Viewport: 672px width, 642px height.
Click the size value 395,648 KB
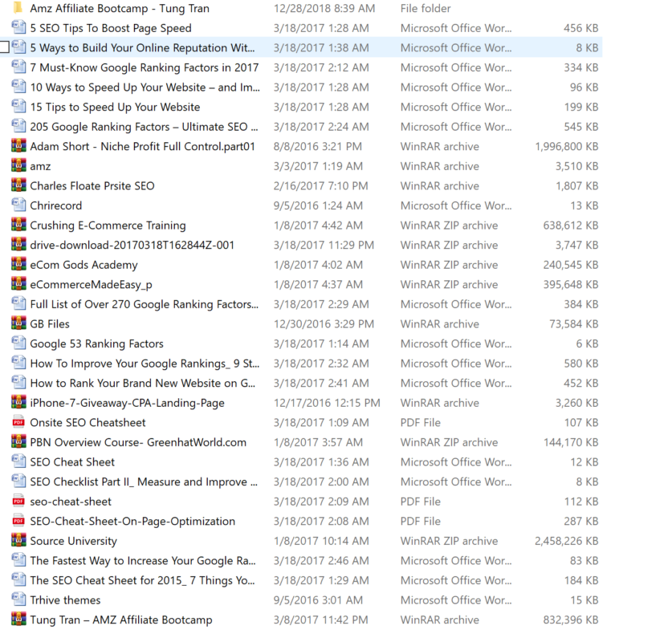571,284
